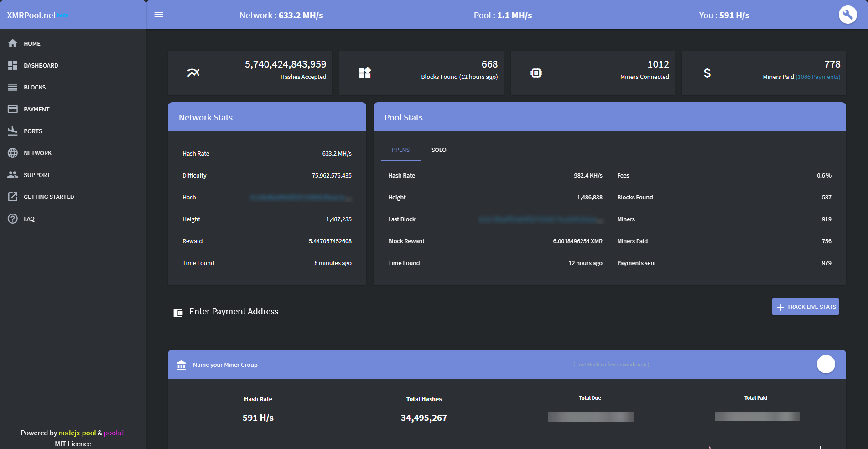Click the 8 minutes ago value

333,263
